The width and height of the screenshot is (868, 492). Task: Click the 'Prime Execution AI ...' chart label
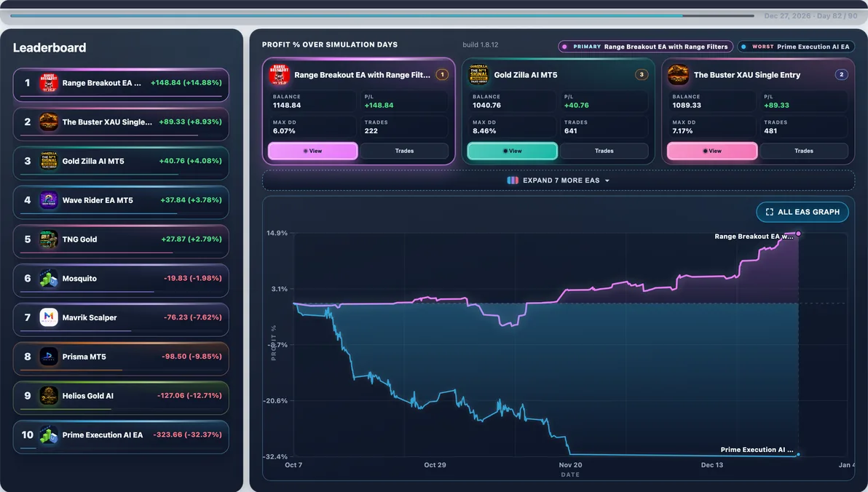pos(757,449)
